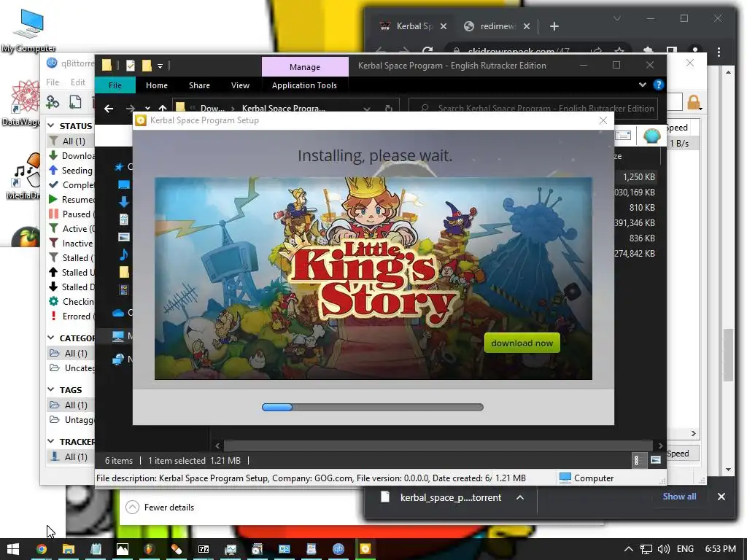Image resolution: width=747 pixels, height=560 pixels.
Task: Collapse the STATUS section in qBittorrent
Action: (x=51, y=125)
